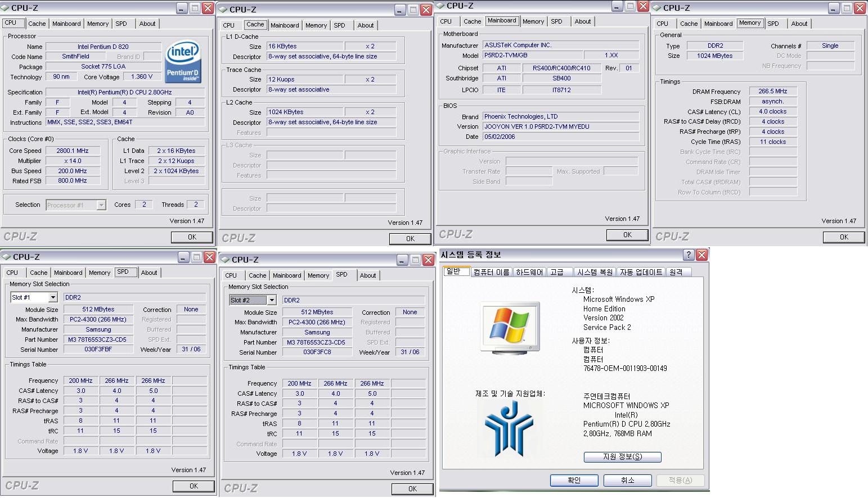Viewport: 868px width, 498px height.
Task: Click serial number 030F3FBF in Slot #1 window
Action: (x=98, y=350)
